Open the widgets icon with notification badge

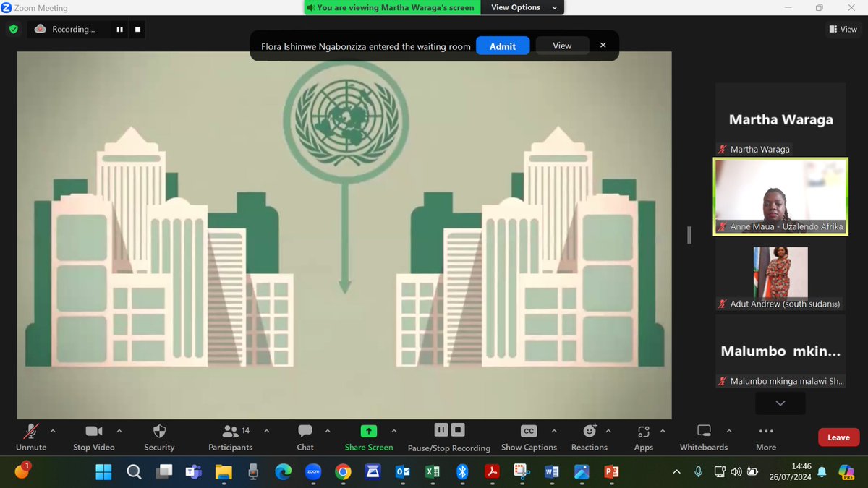22,471
